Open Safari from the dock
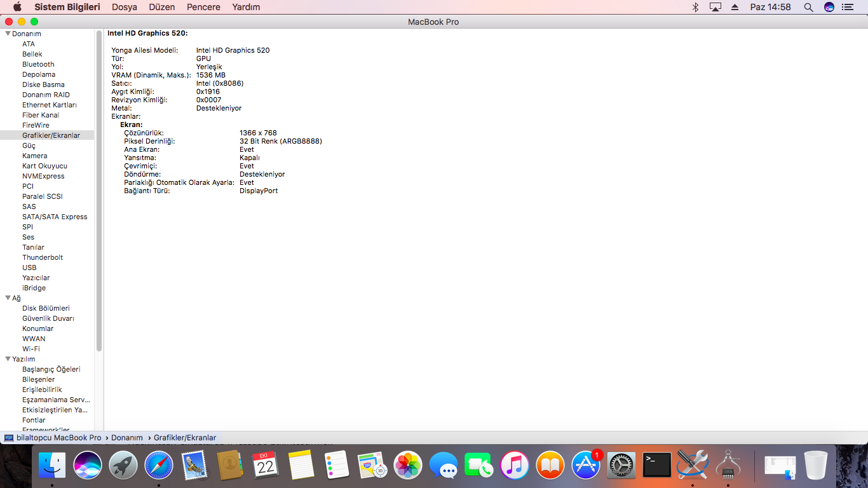868x488 pixels. pos(158,466)
